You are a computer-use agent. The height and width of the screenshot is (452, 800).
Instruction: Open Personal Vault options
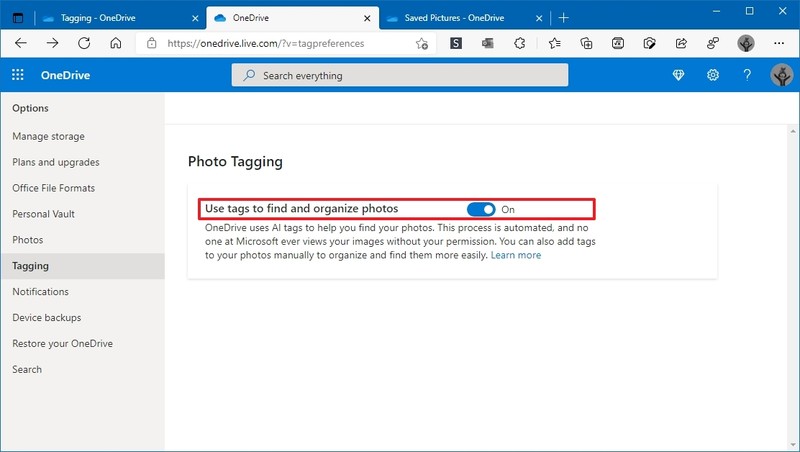coord(43,214)
